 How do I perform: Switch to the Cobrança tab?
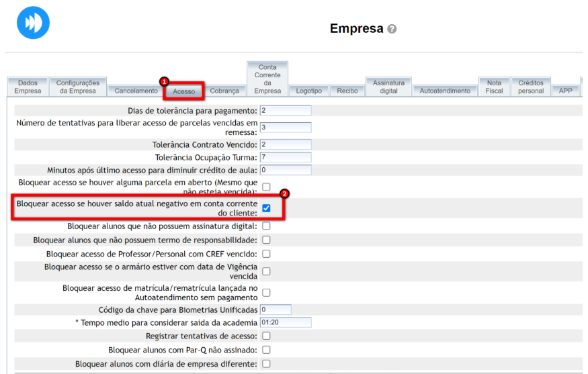(224, 91)
